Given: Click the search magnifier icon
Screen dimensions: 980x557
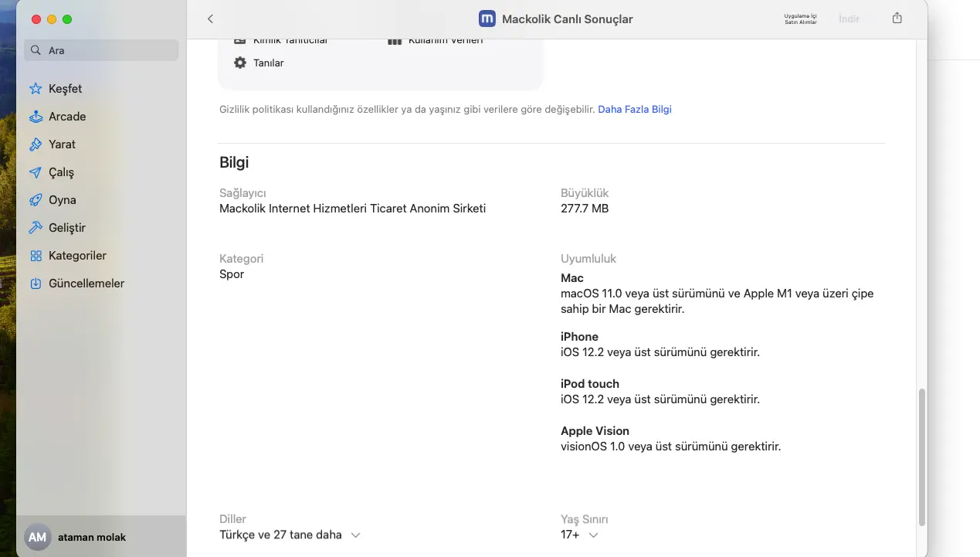Looking at the screenshot, I should click(x=36, y=50).
